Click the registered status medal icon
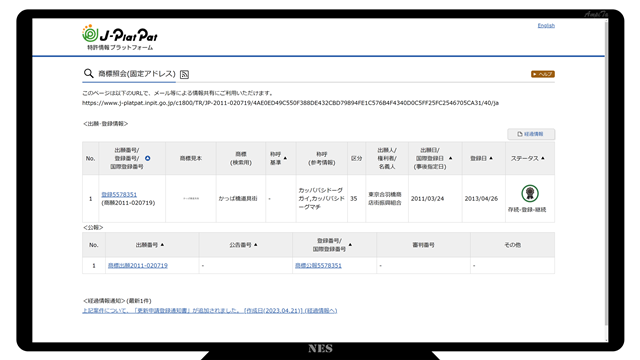The image size is (640, 360). click(530, 193)
